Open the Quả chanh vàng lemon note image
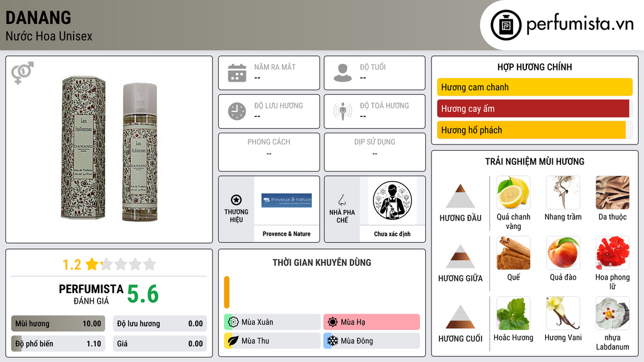The image size is (644, 362). (513, 192)
